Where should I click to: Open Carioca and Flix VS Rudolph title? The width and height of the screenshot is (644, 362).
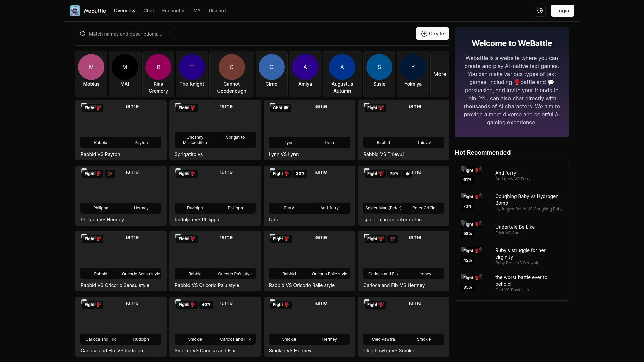coord(112,351)
